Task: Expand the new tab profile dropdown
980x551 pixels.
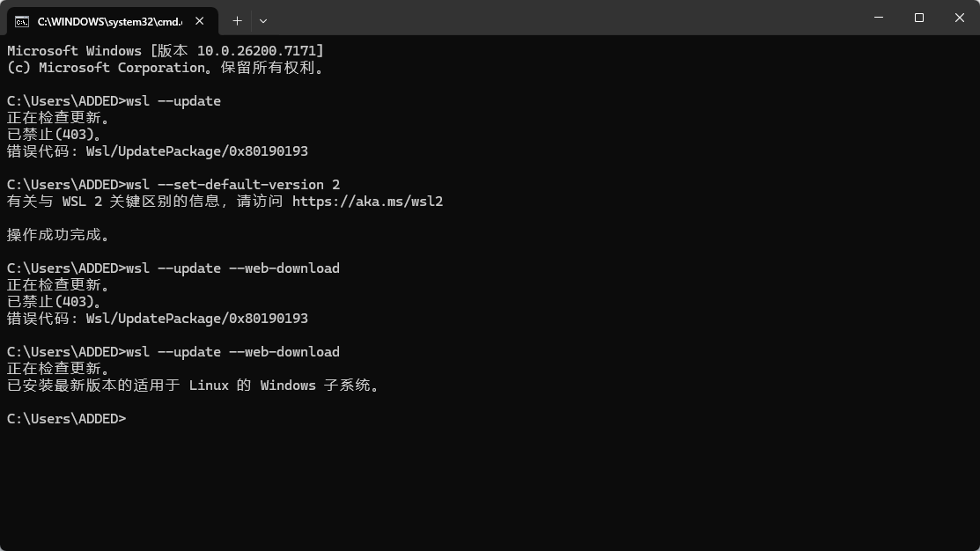Action: [263, 21]
